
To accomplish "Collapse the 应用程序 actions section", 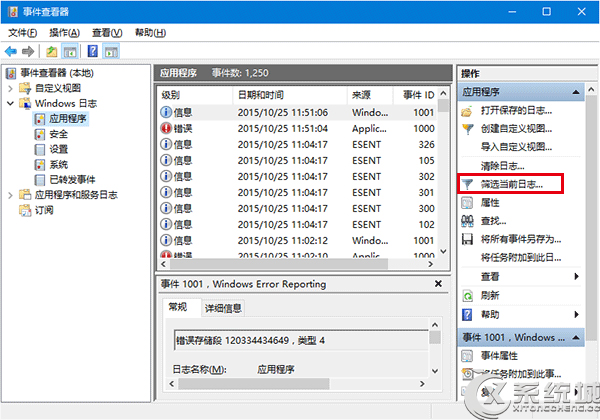I will (x=576, y=92).
